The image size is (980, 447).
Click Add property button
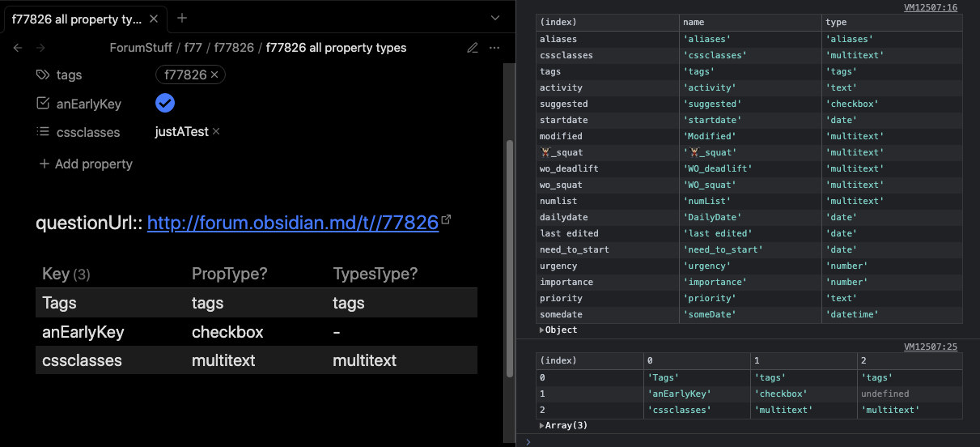[86, 164]
